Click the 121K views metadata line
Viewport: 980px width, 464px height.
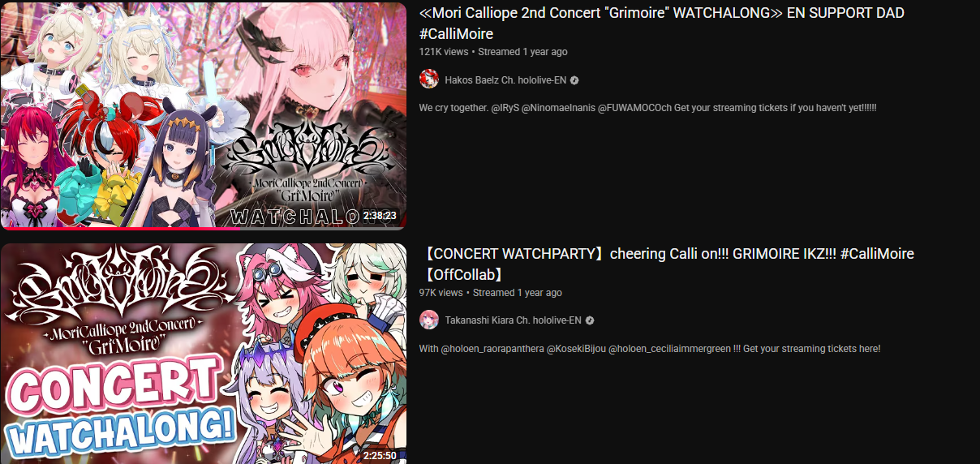coord(493,52)
